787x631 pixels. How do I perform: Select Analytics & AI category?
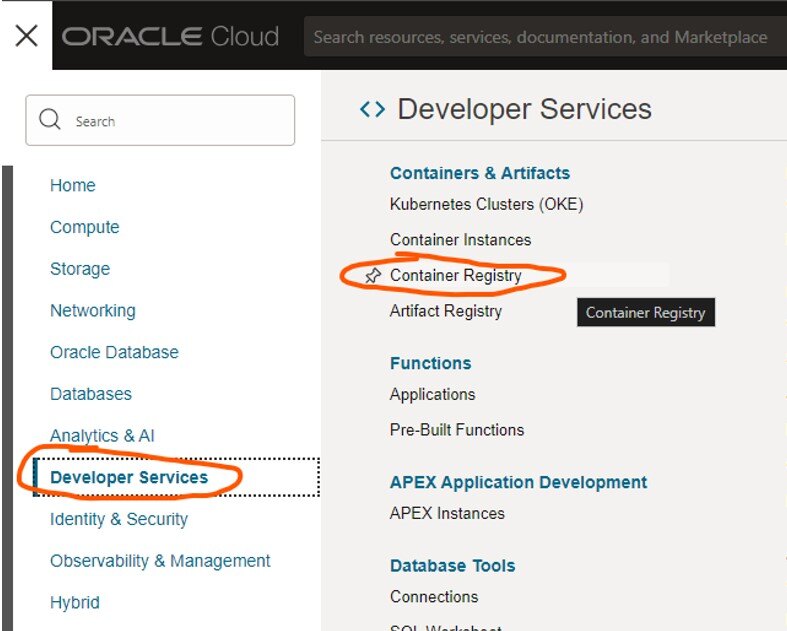[102, 435]
